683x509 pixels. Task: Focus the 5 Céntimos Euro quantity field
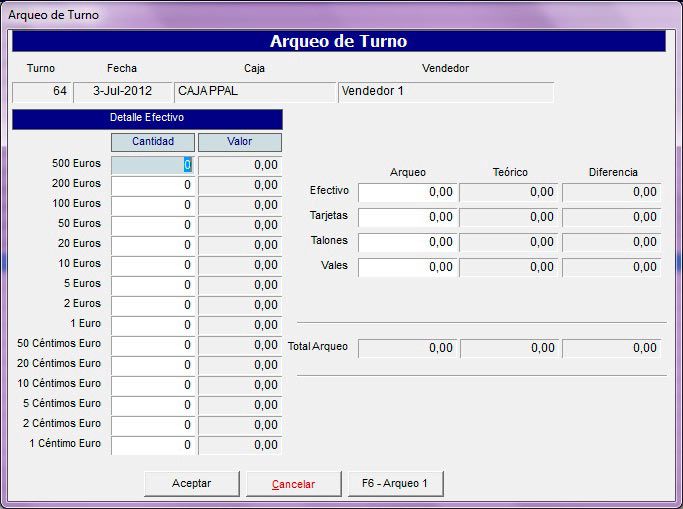153,405
